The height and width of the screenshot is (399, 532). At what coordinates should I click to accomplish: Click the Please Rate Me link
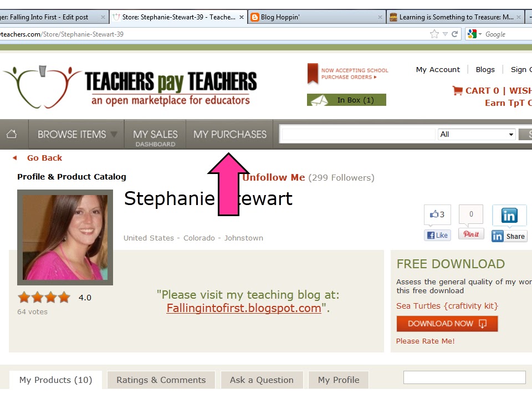click(x=425, y=341)
